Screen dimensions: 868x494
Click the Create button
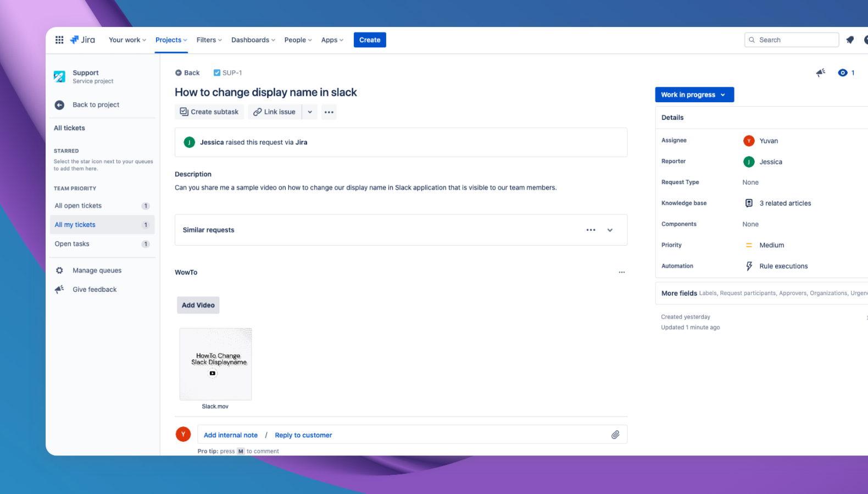pyautogui.click(x=370, y=40)
